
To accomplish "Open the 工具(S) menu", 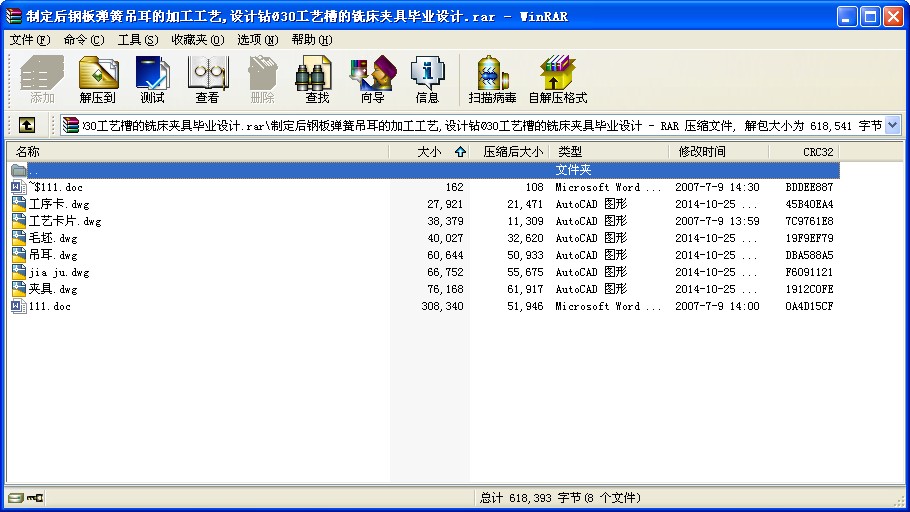I will tap(138, 39).
